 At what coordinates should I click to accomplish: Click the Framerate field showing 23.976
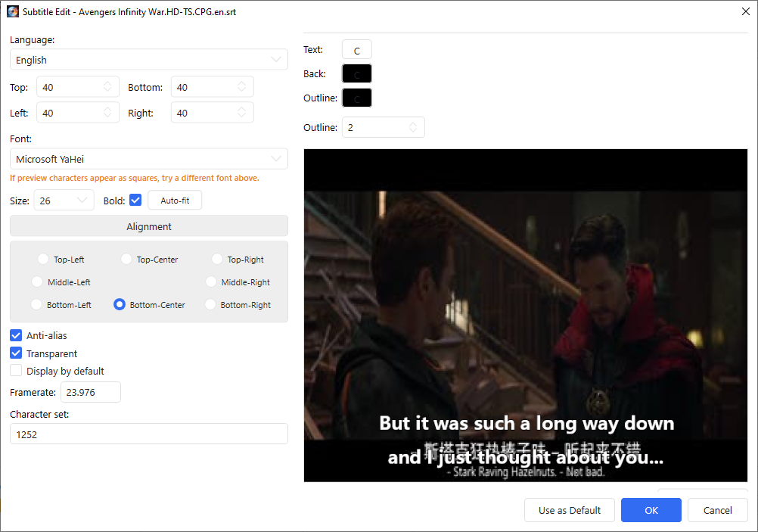pos(90,392)
